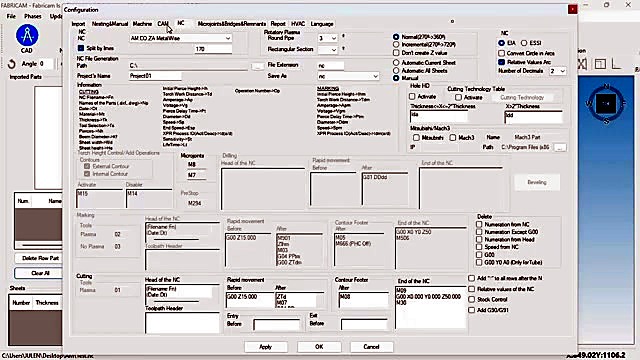Click the panel layout icon in the background toolbar

[x=600, y=64]
